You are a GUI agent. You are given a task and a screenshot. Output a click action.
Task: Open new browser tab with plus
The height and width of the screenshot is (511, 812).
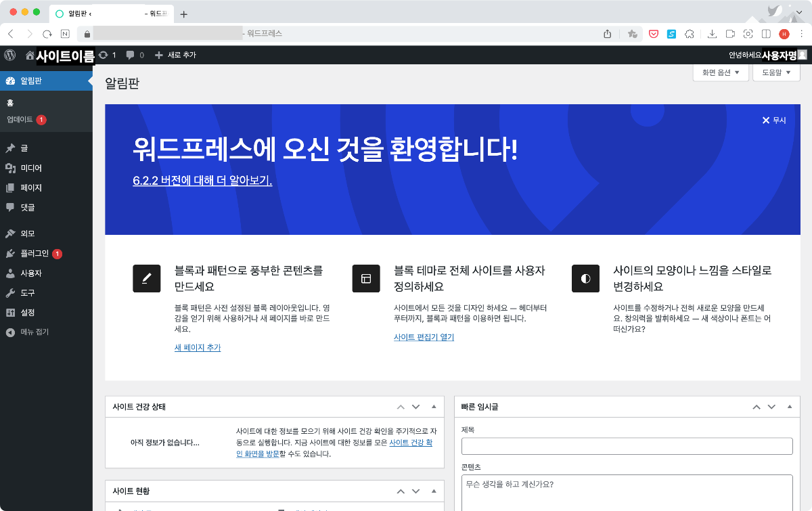(x=184, y=14)
